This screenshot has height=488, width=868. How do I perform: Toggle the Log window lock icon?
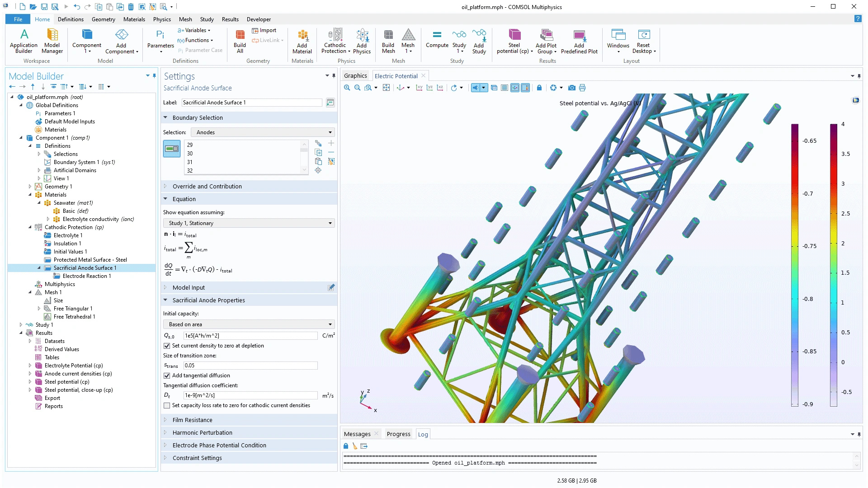346,446
